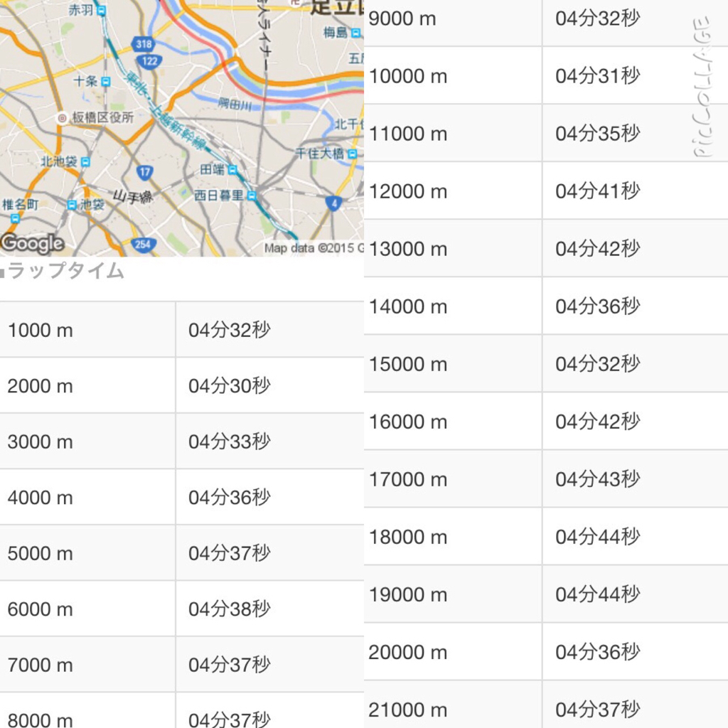
Task: Click the 西日暮里 station icon
Action: coord(252,196)
